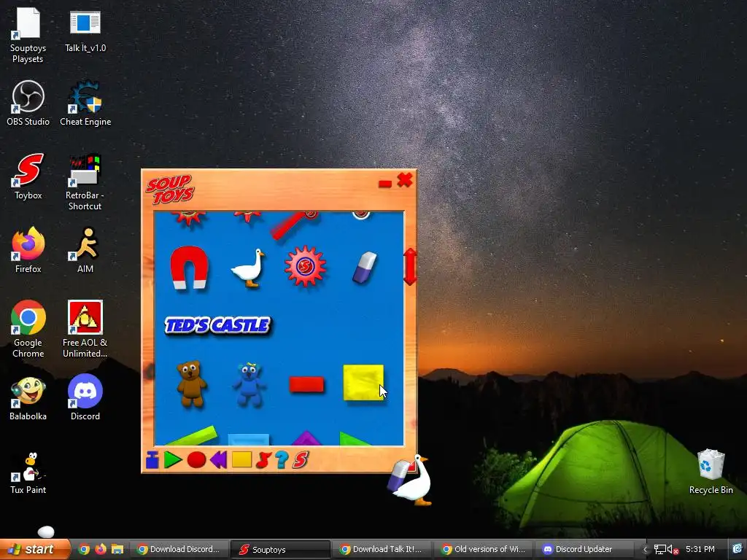Switch to Souptoys taskbar button
Viewport: 747px width, 560px height.
pos(280,549)
